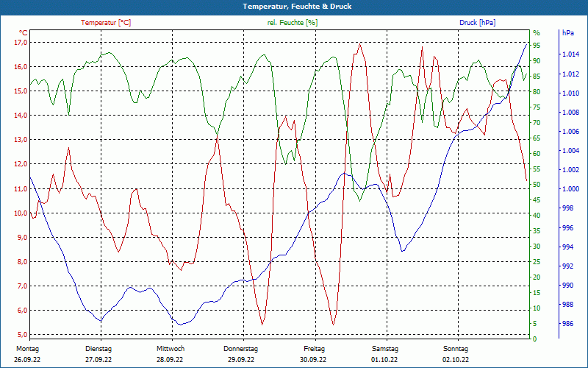Image resolution: width=588 pixels, height=368 pixels.
Task: Click the 1.006 pressure axis value
Action: coord(570,132)
